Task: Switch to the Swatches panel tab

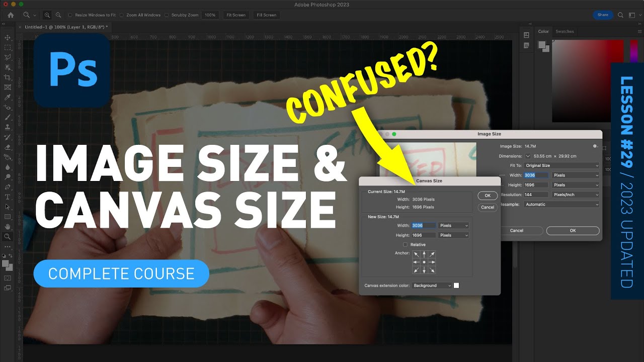Action: coord(565,31)
